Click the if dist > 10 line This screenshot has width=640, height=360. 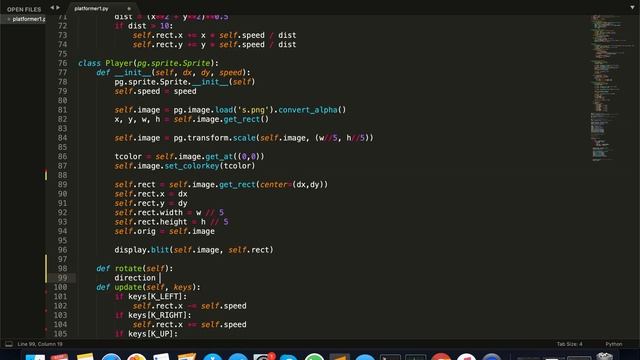[x=144, y=26]
